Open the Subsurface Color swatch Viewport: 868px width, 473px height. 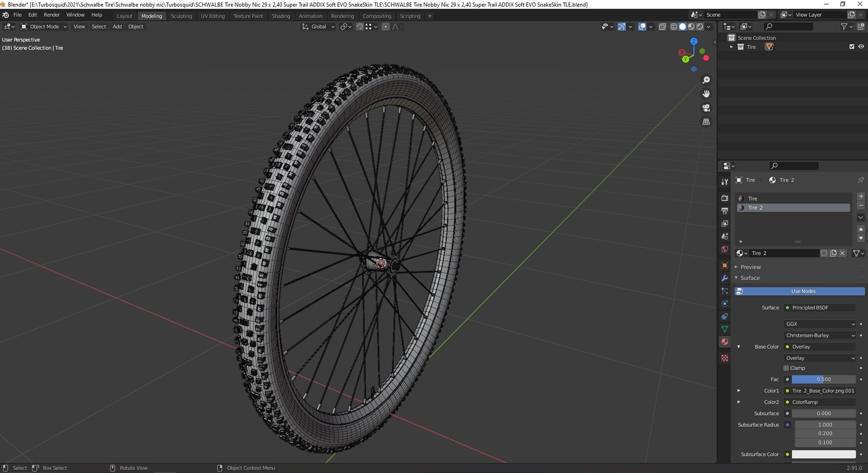824,454
